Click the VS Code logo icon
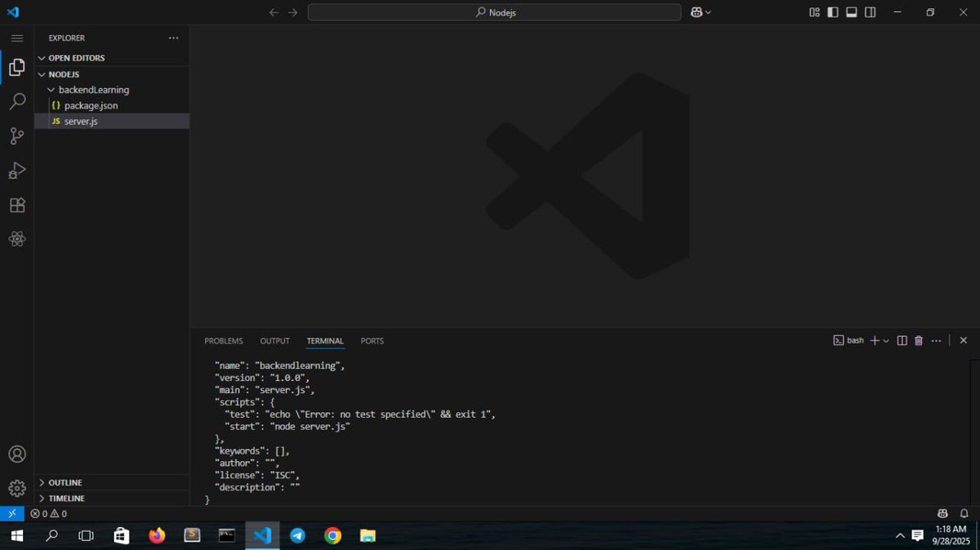Viewport: 980px width, 550px height. (x=12, y=12)
